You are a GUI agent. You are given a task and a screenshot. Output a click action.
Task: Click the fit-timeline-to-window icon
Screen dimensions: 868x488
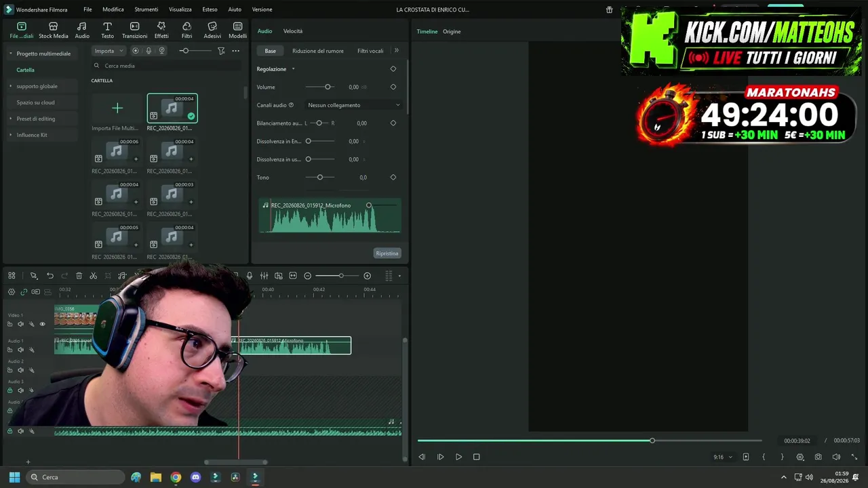[x=293, y=276]
